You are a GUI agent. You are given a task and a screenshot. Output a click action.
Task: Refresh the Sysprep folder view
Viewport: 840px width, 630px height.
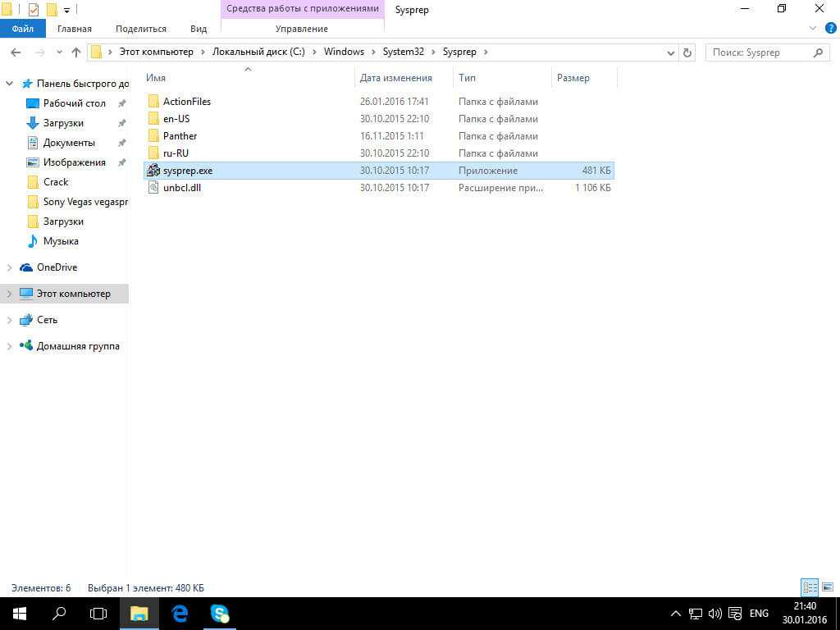tap(687, 52)
